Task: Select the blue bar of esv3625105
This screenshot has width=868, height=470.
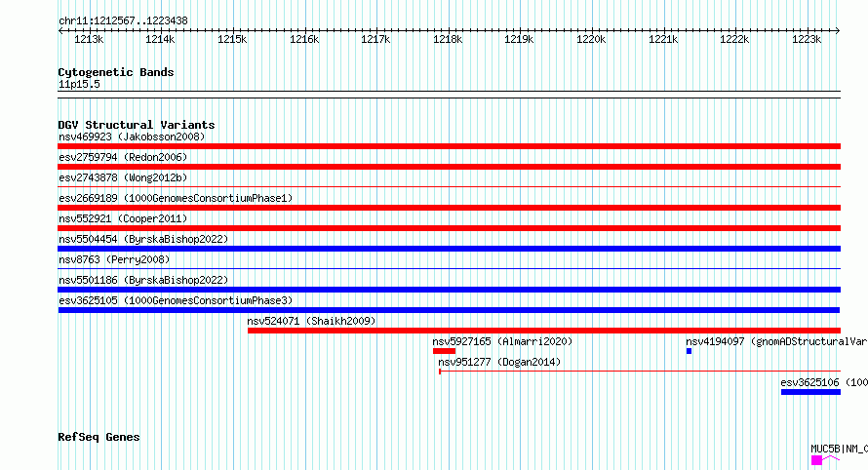Action: [x=449, y=310]
